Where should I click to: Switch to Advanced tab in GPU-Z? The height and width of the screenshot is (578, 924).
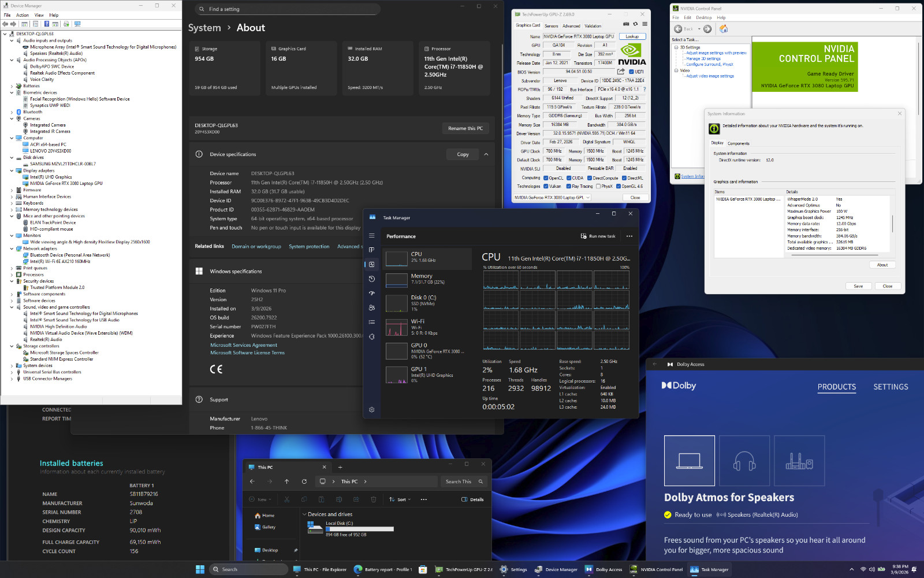[571, 25]
